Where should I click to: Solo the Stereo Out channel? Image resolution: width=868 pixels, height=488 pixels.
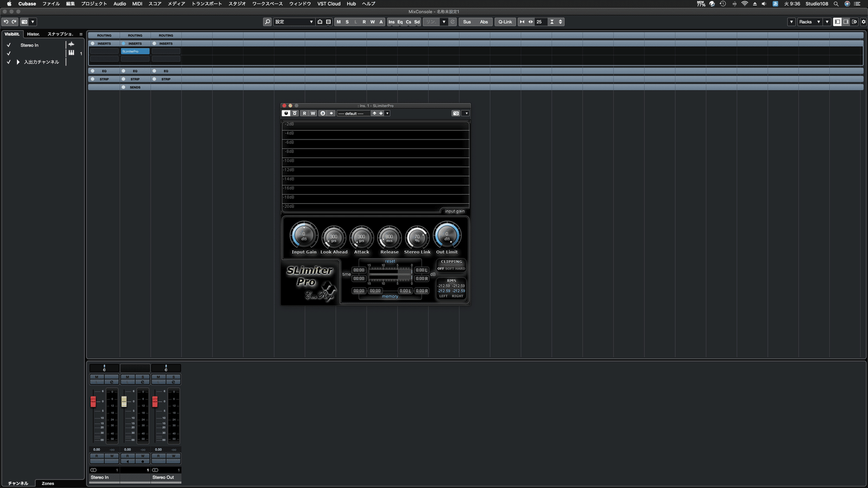coord(173,376)
